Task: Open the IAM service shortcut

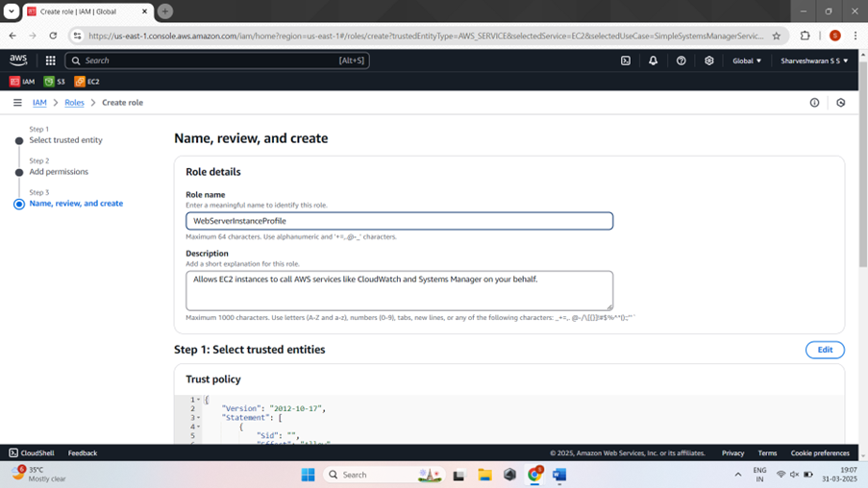Action: 22,82
